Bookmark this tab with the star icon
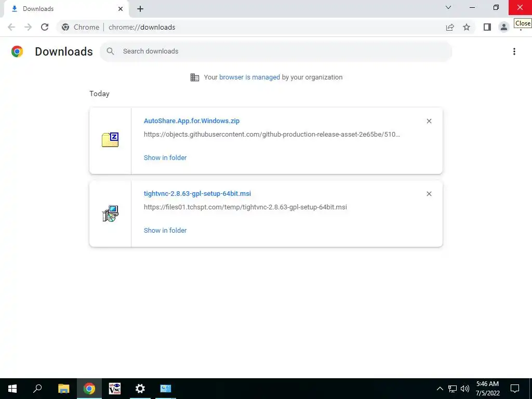 (x=467, y=27)
